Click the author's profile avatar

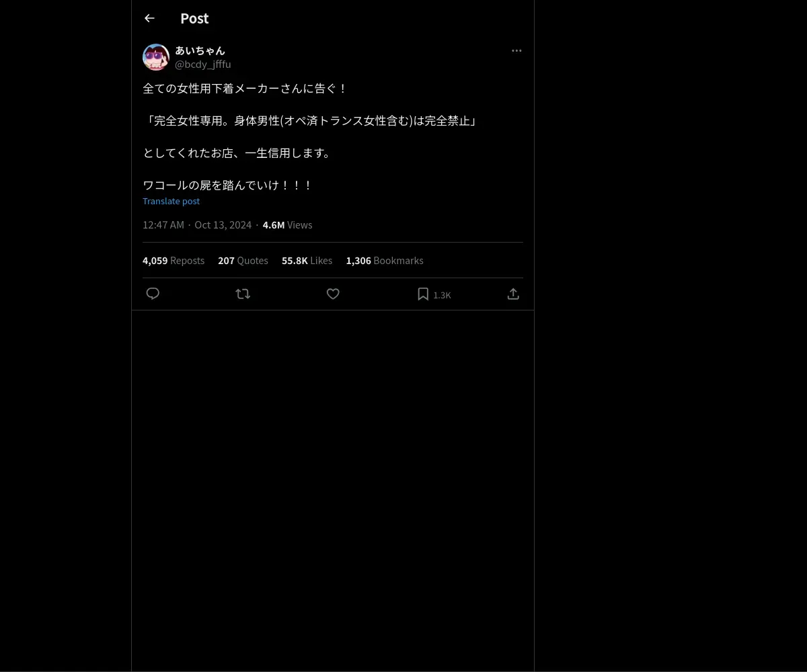click(x=156, y=57)
